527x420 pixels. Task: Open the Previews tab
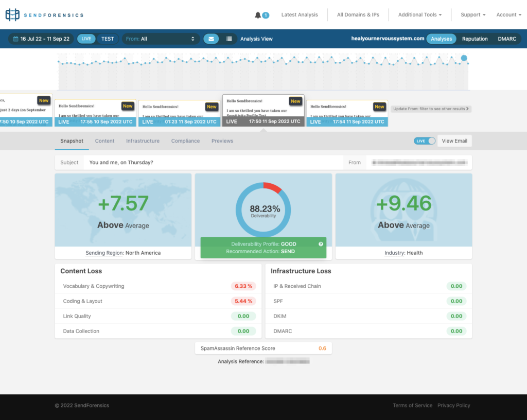coord(222,141)
